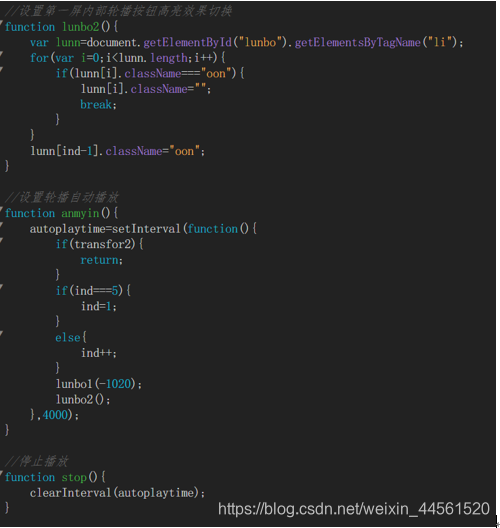
Task: Click the 'lunbo2();' call inside setInterval
Action: pos(83,399)
